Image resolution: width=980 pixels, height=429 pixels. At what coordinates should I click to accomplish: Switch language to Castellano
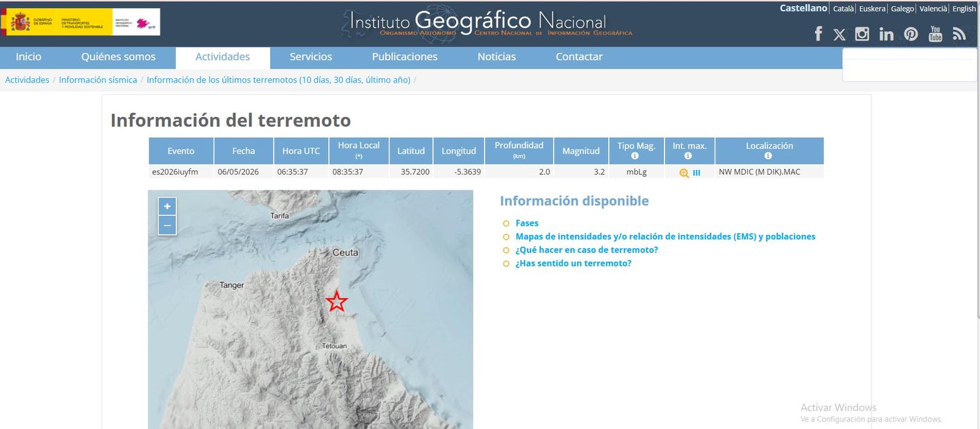[803, 8]
